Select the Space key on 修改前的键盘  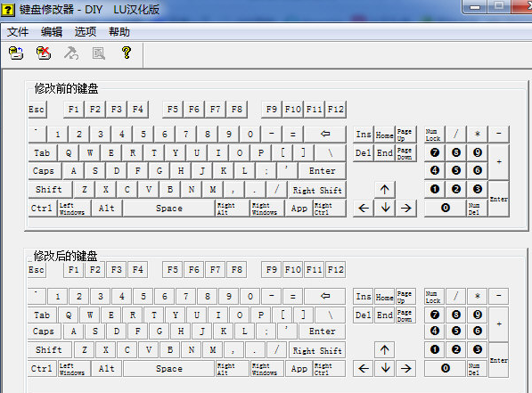point(169,209)
